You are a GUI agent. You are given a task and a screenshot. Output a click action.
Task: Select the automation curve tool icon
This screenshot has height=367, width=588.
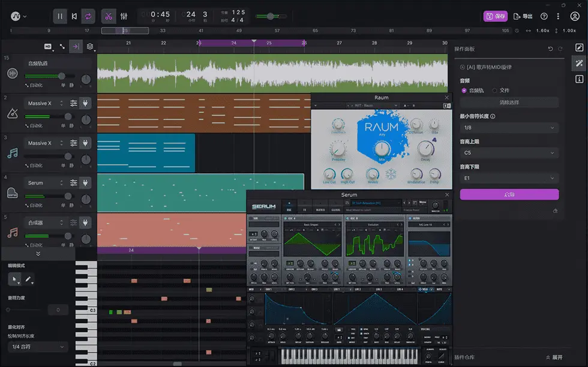(62, 47)
